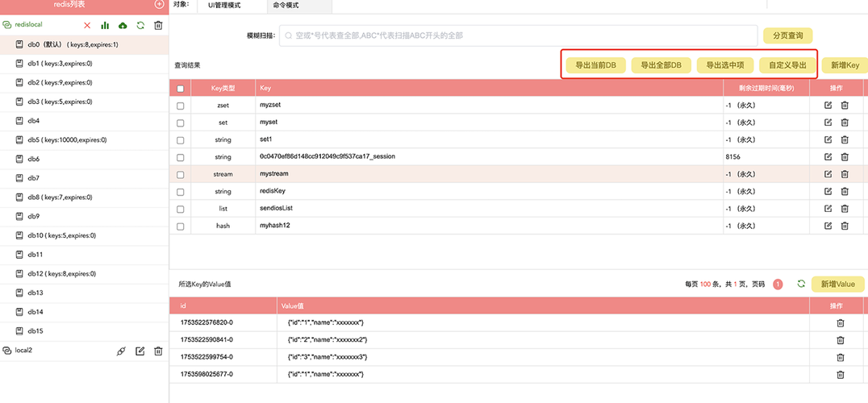Viewport: 868px width, 403px height.
Task: Select database db12
Action: point(84,274)
